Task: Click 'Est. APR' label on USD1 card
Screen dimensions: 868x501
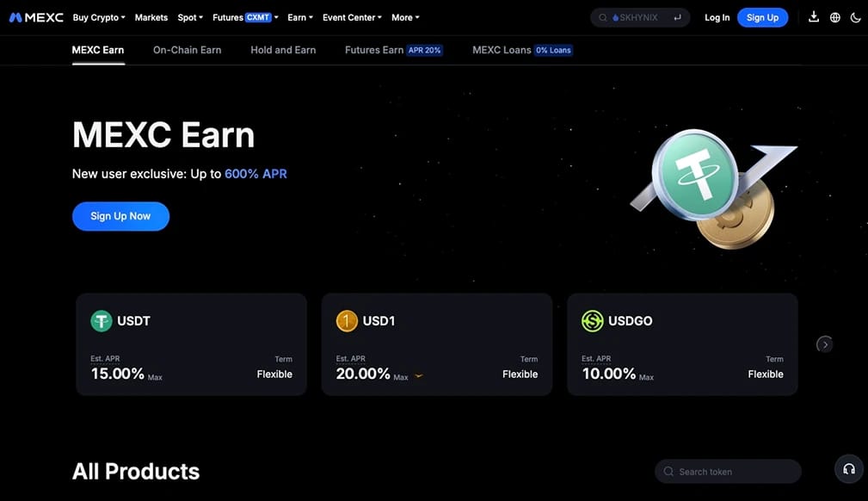Action: coord(350,359)
